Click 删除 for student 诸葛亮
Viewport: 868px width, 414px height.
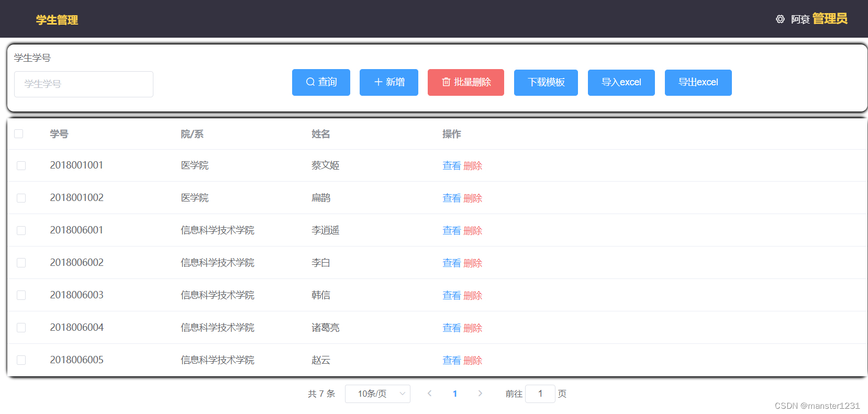[473, 328]
